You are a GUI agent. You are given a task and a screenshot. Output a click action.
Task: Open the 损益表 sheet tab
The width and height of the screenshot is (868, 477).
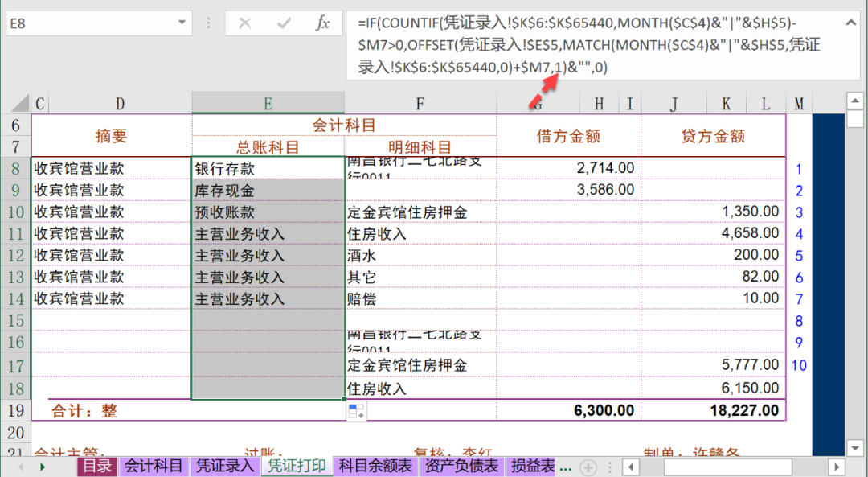click(x=532, y=467)
